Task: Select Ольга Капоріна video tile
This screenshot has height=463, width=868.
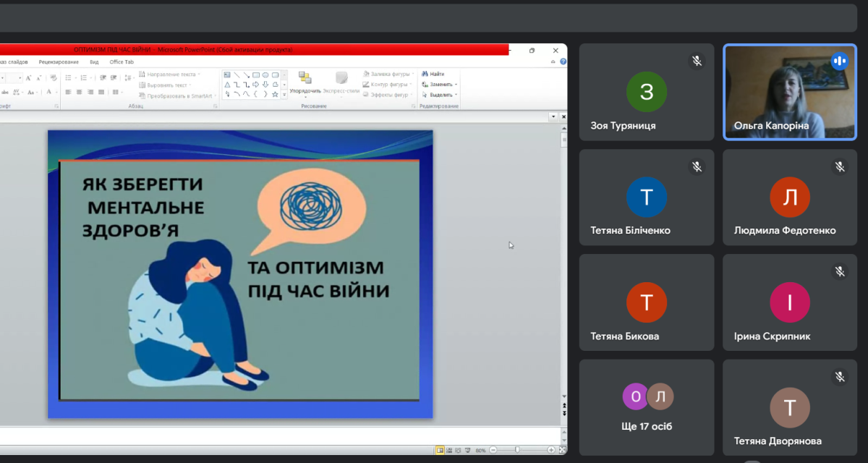Action: coord(790,92)
